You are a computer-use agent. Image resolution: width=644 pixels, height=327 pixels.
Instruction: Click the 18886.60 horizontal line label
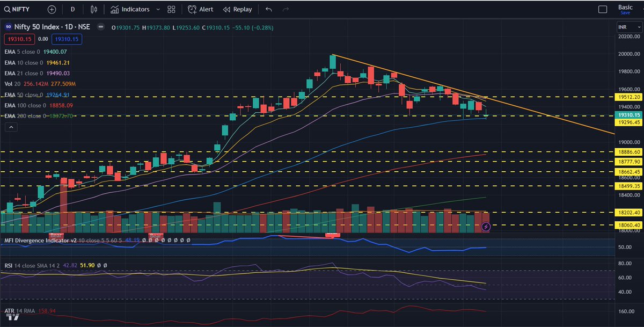pyautogui.click(x=630, y=152)
